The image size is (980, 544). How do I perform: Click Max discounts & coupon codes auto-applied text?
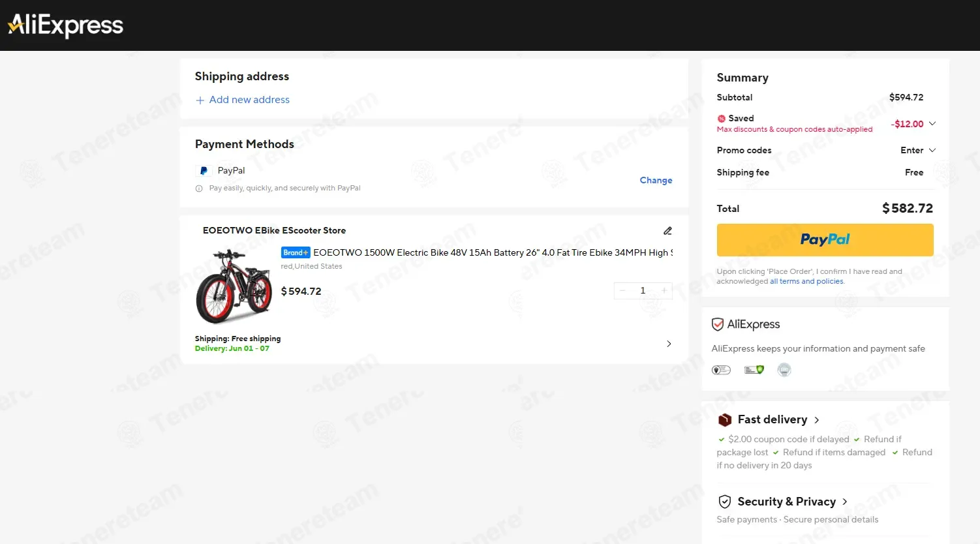click(x=794, y=129)
